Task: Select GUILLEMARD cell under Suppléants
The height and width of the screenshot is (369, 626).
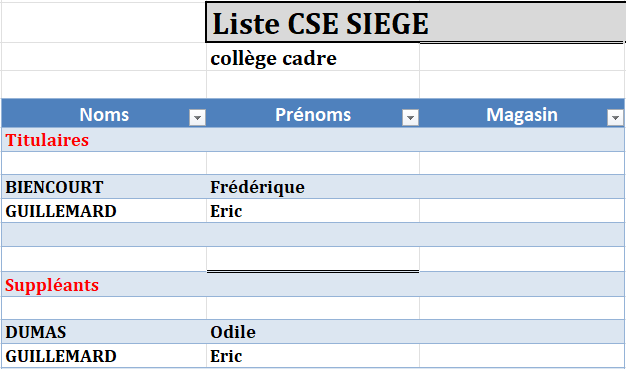Action: point(104,355)
